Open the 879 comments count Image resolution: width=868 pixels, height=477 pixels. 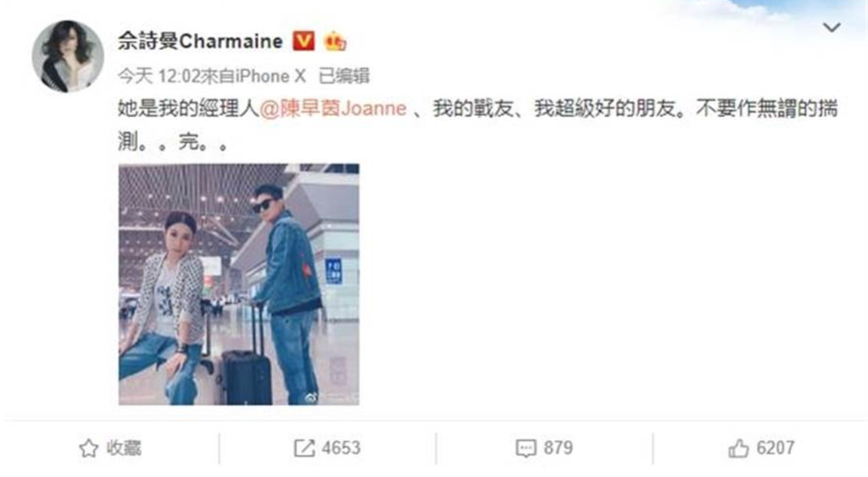(558, 448)
